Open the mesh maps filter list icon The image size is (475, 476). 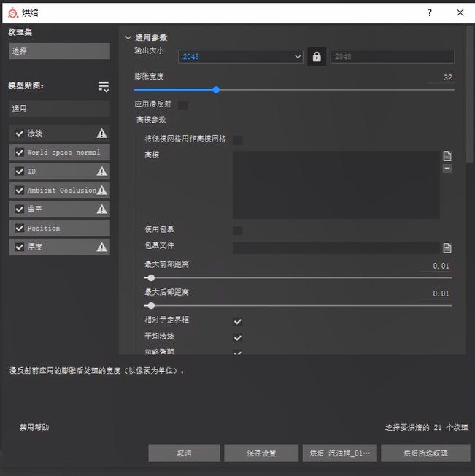104,87
